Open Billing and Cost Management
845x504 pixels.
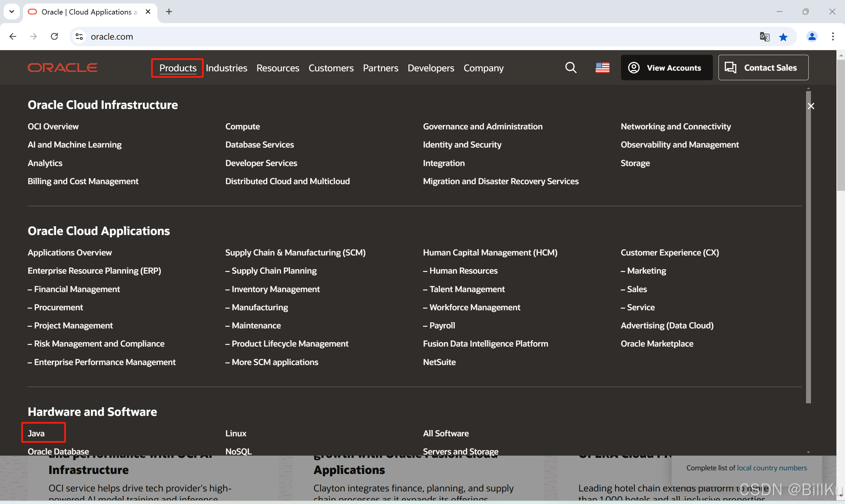[x=83, y=181]
